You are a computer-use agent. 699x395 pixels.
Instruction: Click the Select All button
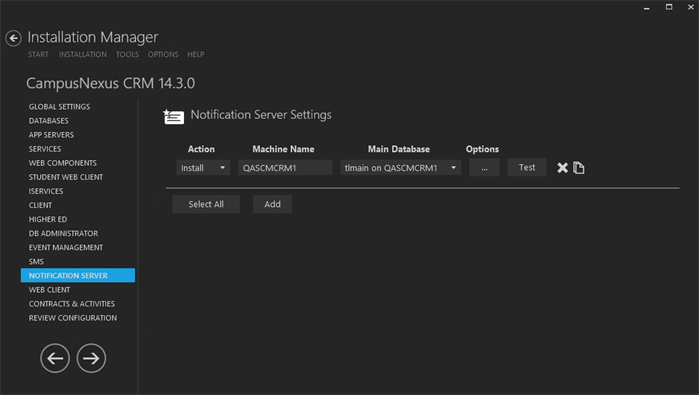coord(206,204)
